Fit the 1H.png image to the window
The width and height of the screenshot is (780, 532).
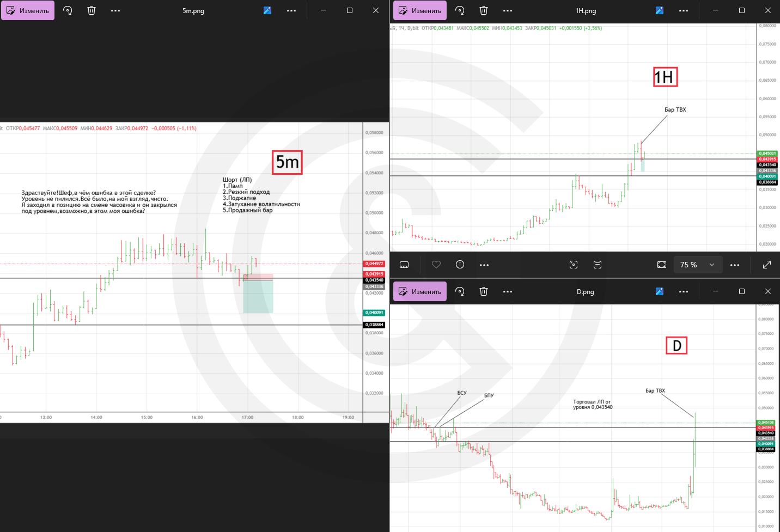[x=662, y=265]
